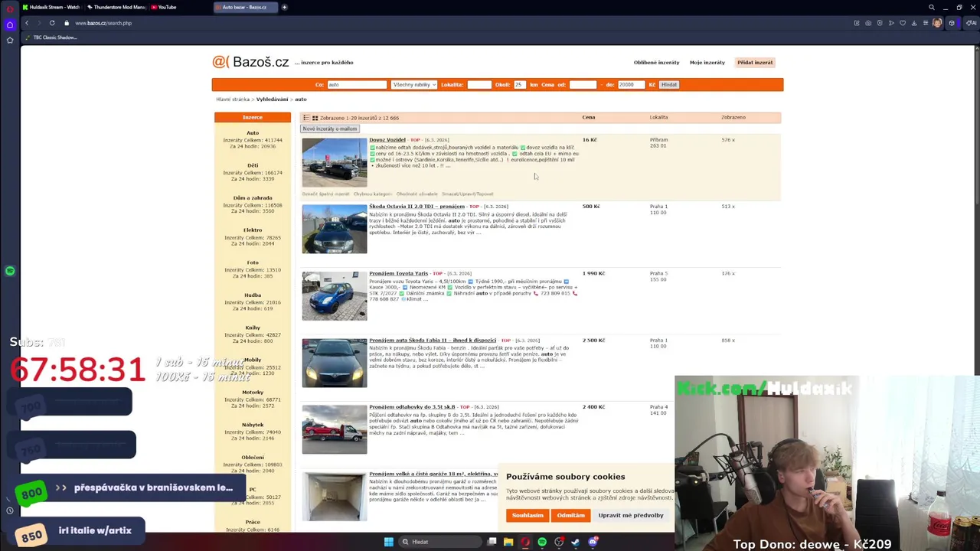Open Oblíbené inzeráty in header

pyautogui.click(x=656, y=63)
